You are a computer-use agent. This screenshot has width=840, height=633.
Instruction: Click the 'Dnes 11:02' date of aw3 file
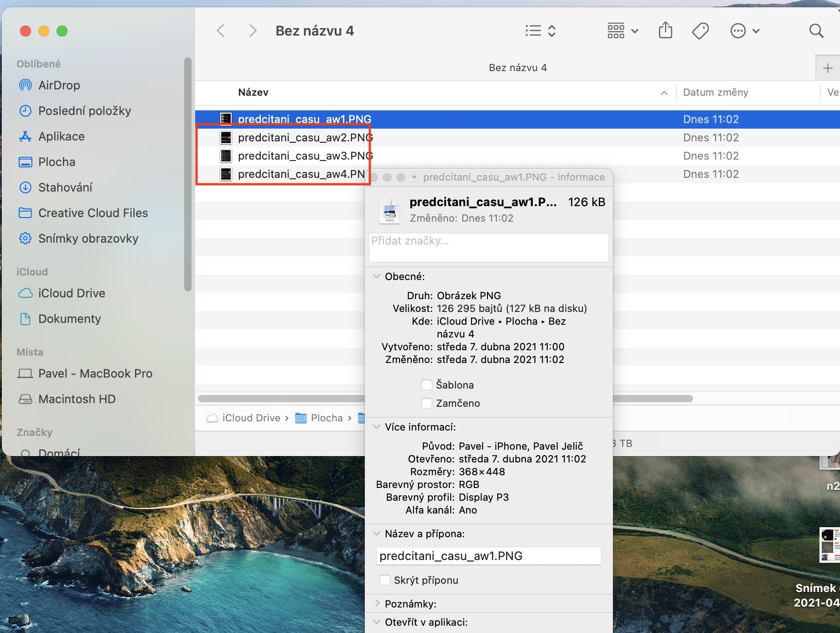pyautogui.click(x=711, y=156)
